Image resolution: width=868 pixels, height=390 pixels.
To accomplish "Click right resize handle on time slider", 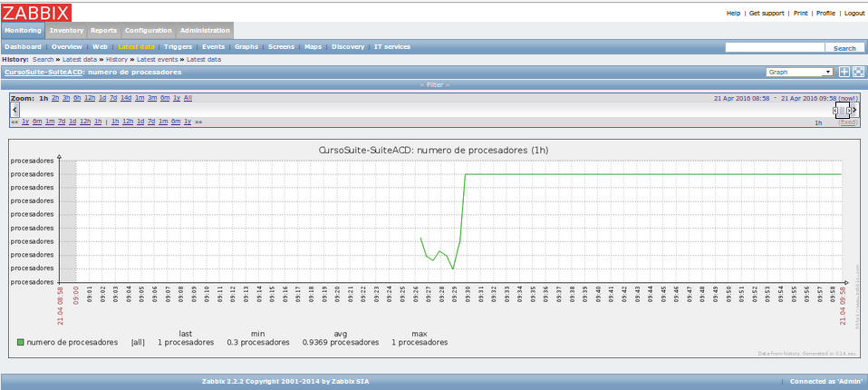I will click(849, 111).
